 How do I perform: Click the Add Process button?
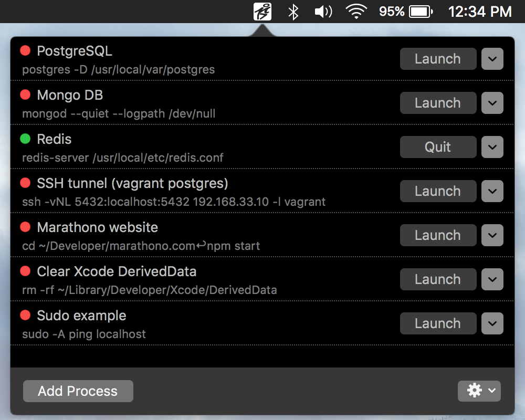[78, 391]
